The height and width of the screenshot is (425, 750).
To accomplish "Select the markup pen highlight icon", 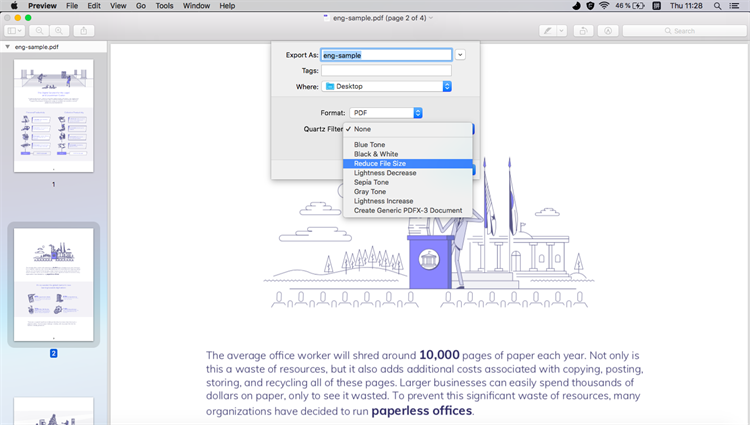I will pyautogui.click(x=548, y=31).
